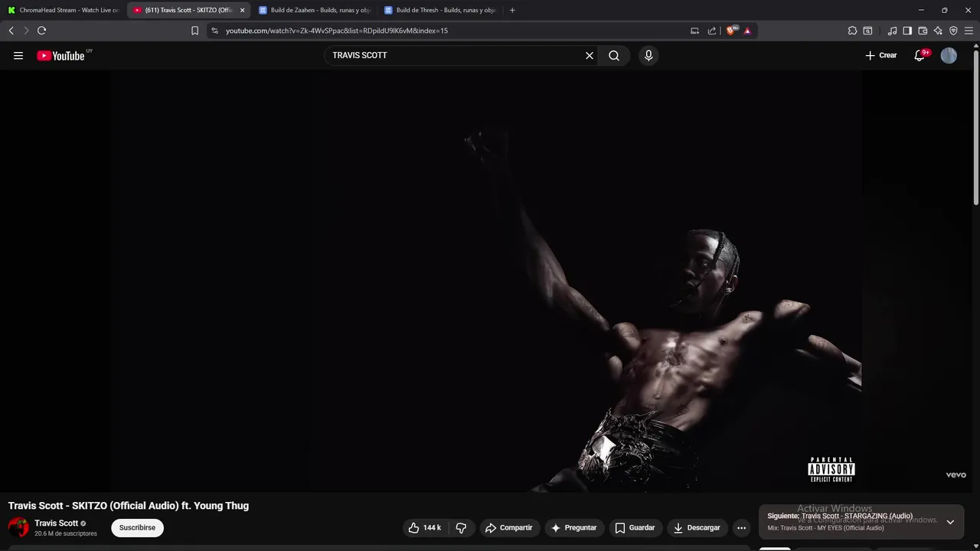The image size is (980, 551).
Task: Click Mix: Travis Scott - MY EYES text
Action: 825,528
